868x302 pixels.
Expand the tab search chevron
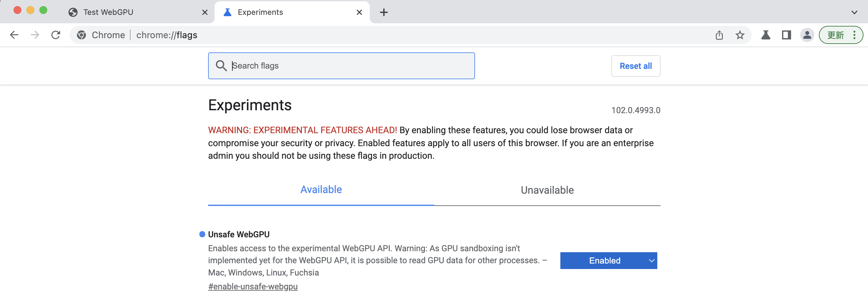tap(854, 13)
